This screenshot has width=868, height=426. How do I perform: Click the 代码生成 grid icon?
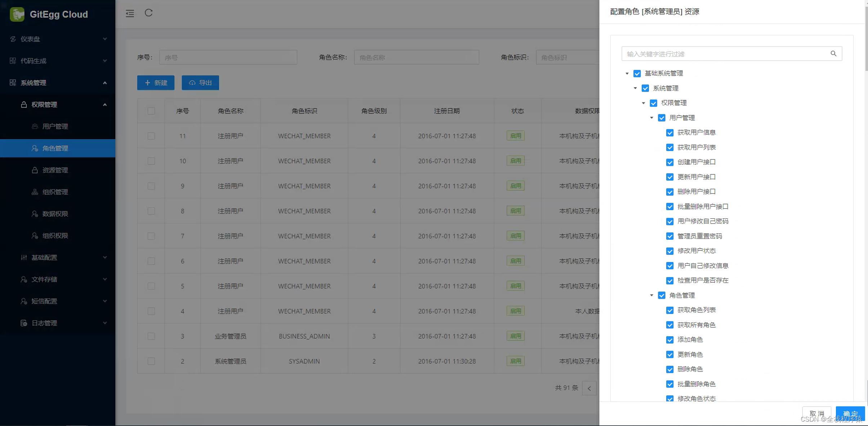(13, 61)
